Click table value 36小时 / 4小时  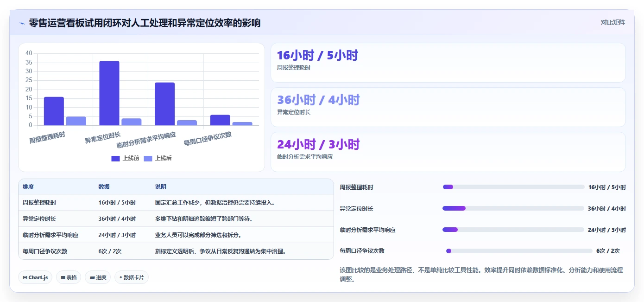coord(117,219)
